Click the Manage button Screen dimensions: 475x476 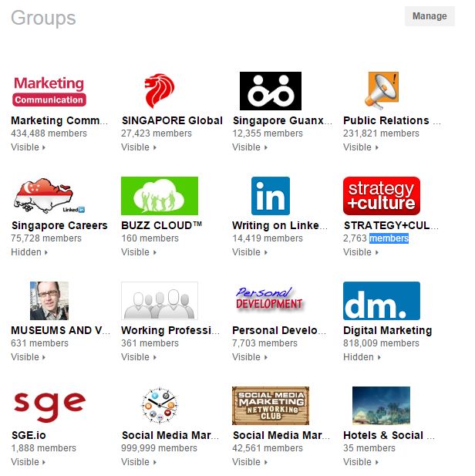[430, 16]
